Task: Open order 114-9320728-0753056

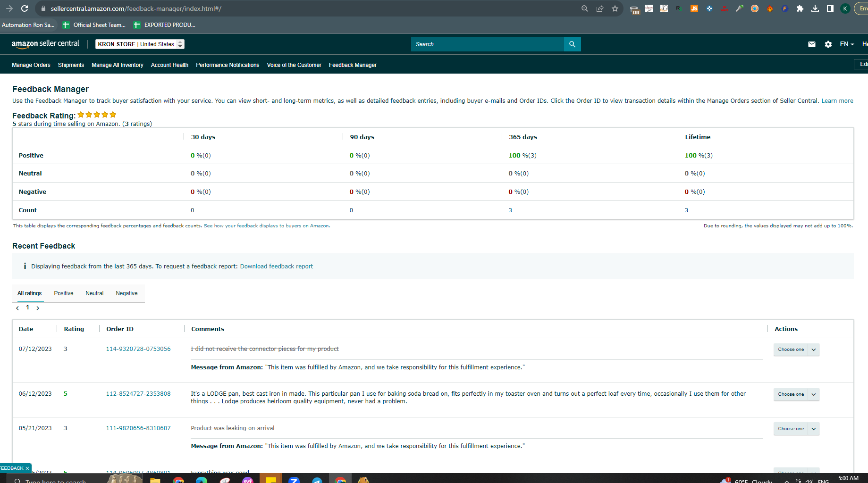Action: pyautogui.click(x=138, y=349)
